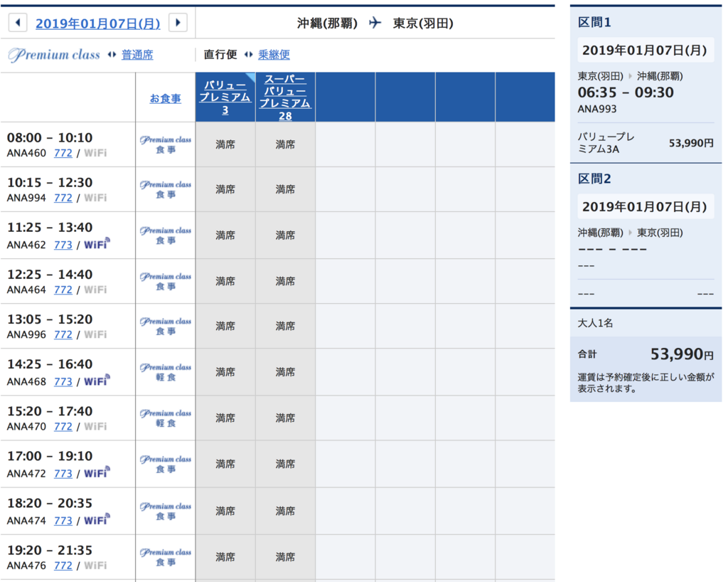The height and width of the screenshot is (582, 728).
Task: Click Premium class 食事 icon for ANA460
Action: point(165,144)
